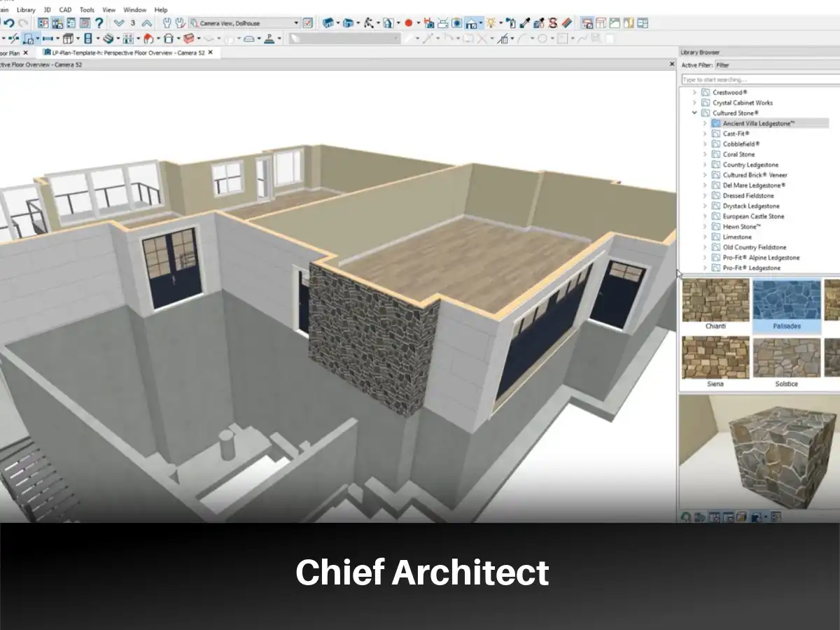This screenshot has width=840, height=630.
Task: Select Coral Stone library item
Action: [739, 155]
